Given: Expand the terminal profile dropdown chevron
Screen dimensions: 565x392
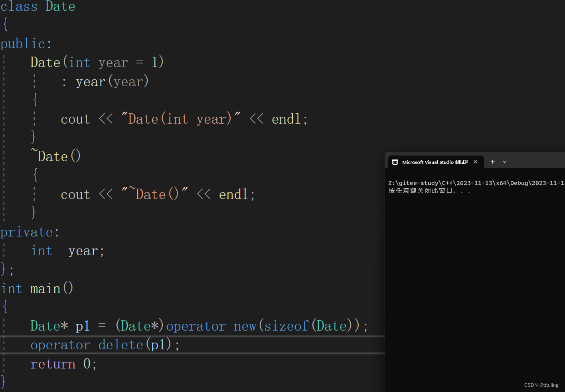Looking at the screenshot, I should click(x=504, y=162).
